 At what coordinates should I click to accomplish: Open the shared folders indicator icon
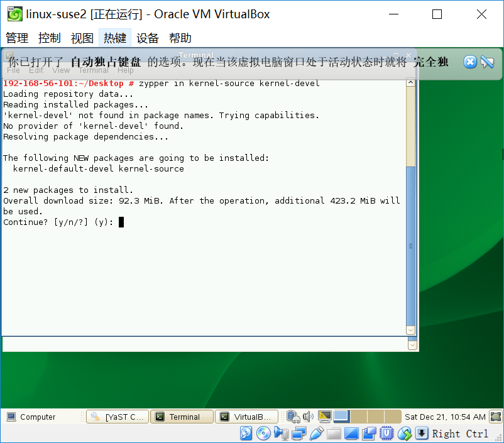coord(334,434)
